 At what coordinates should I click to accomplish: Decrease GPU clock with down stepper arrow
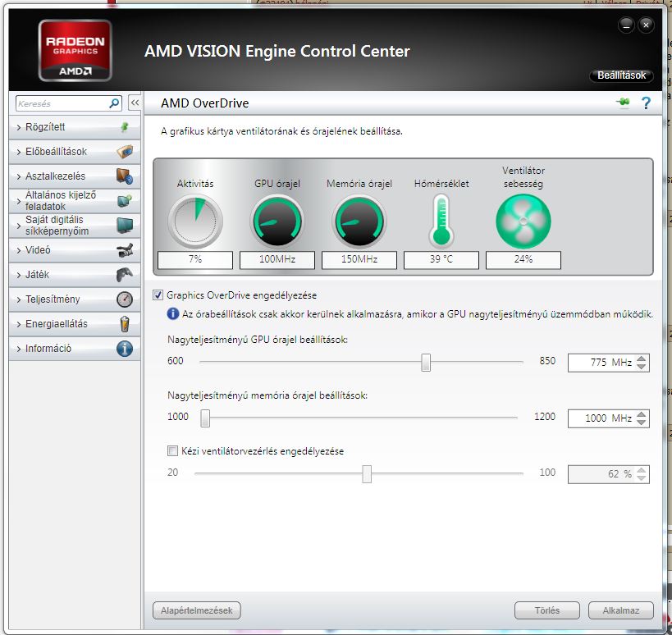tap(642, 367)
